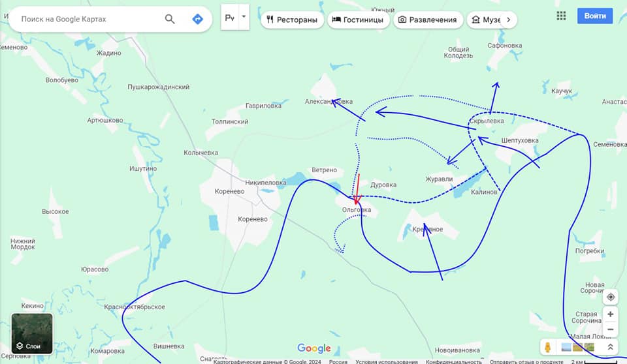Center map on my location
Image resolution: width=627 pixels, height=364 pixels.
[610, 297]
